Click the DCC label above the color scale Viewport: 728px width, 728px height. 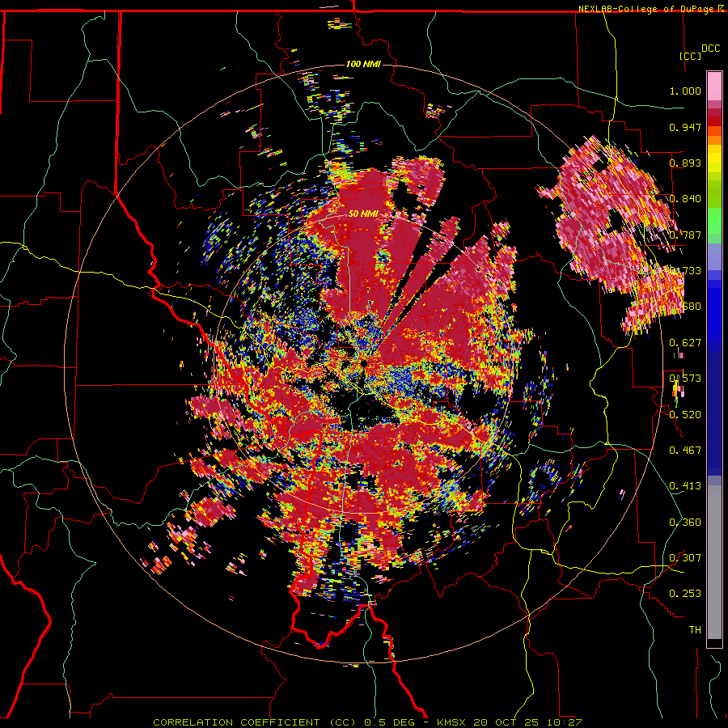[710, 49]
